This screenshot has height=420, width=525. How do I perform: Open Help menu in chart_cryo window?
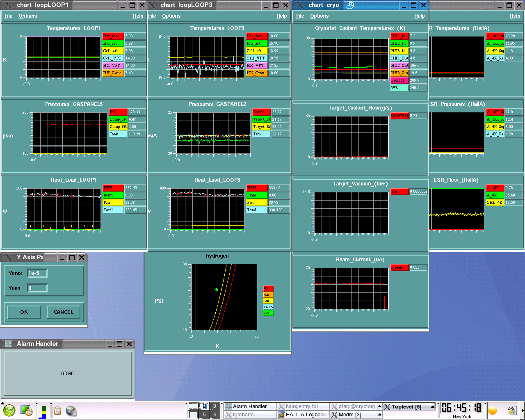420,16
